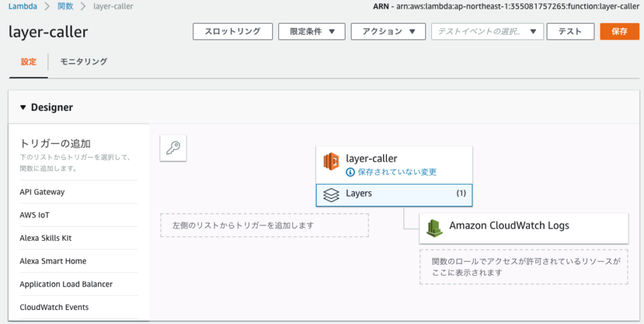The height and width of the screenshot is (324, 644).
Task: Click the green CloudWatch Logs icon
Action: pyautogui.click(x=434, y=228)
